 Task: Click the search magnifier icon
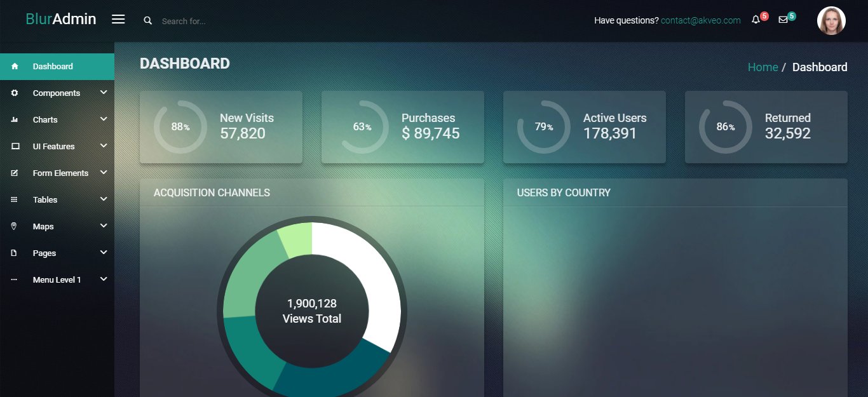[x=148, y=21]
